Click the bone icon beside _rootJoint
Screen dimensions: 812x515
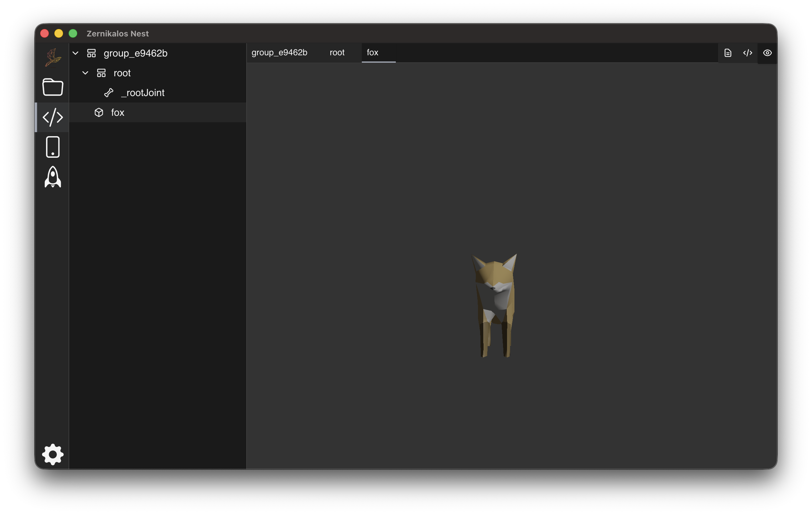(108, 93)
